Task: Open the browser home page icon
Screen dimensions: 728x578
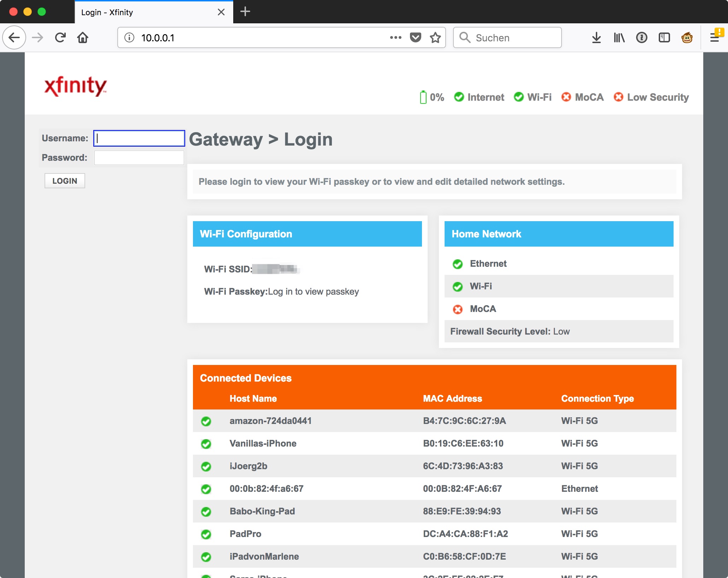Action: 83,37
